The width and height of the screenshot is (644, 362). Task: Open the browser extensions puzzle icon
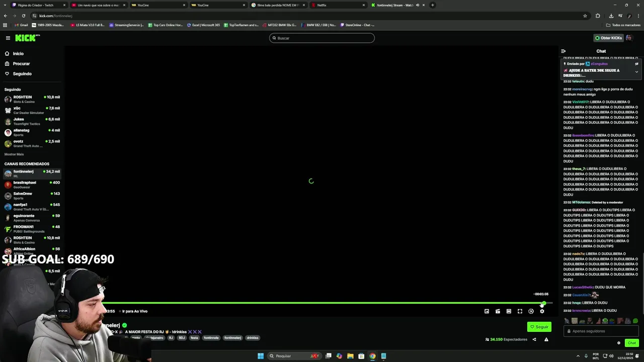pos(598,16)
